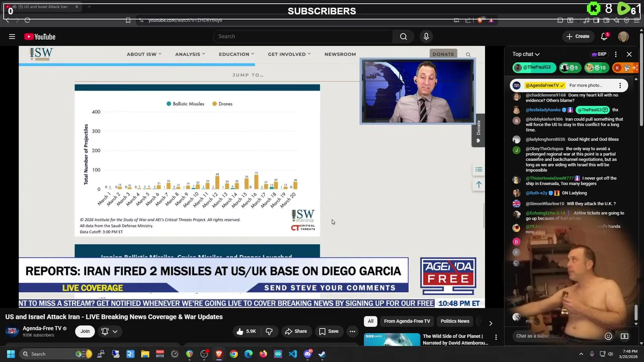644x362 pixels.
Task: Expand EDUCATION menu on the ISW page
Action: [x=236, y=54]
